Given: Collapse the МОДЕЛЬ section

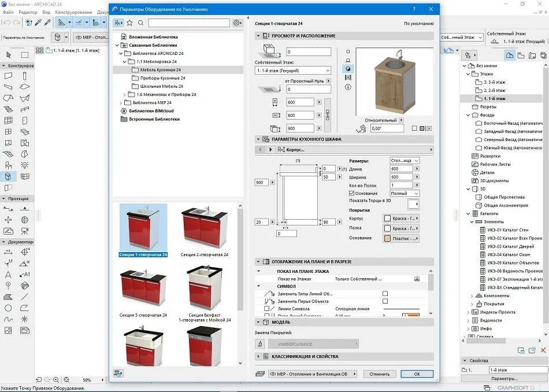Looking at the screenshot, I should 258,322.
